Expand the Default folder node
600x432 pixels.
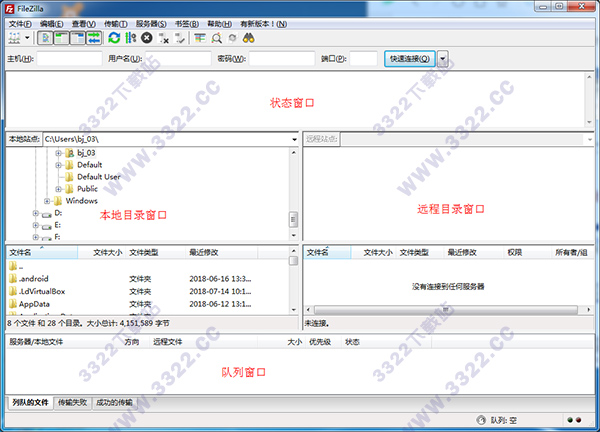tap(58, 165)
